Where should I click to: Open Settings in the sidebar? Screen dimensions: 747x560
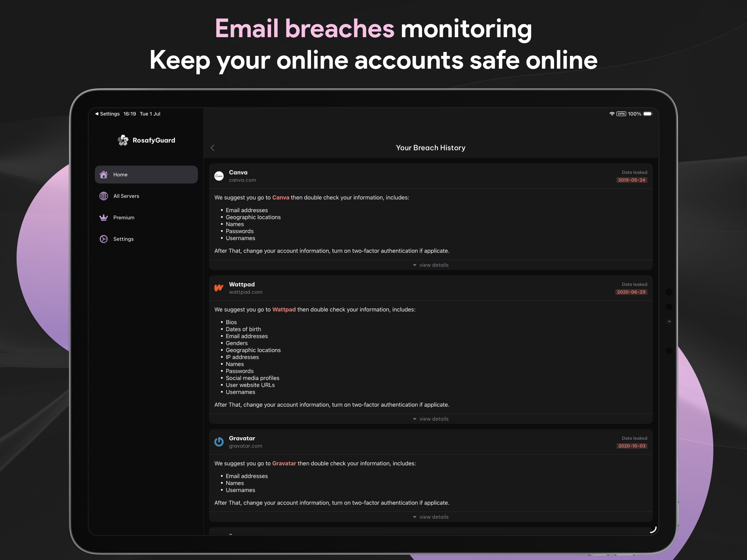click(x=146, y=239)
